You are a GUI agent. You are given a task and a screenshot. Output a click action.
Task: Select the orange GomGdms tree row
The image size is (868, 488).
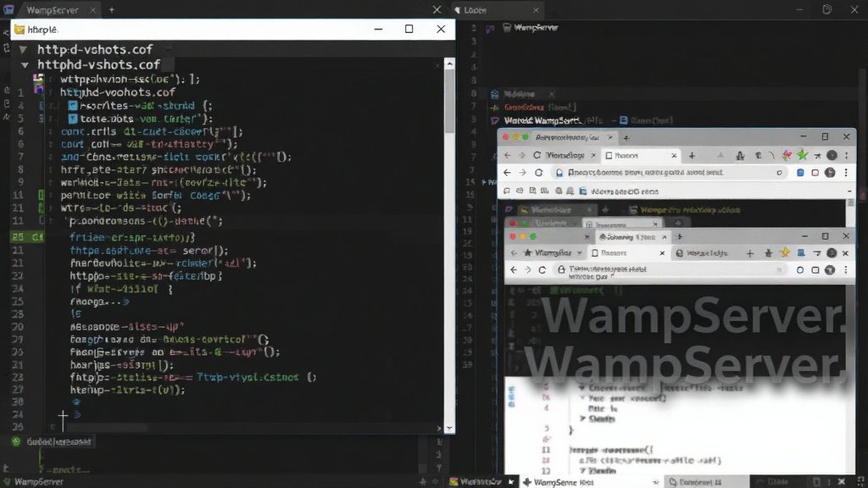[524, 108]
